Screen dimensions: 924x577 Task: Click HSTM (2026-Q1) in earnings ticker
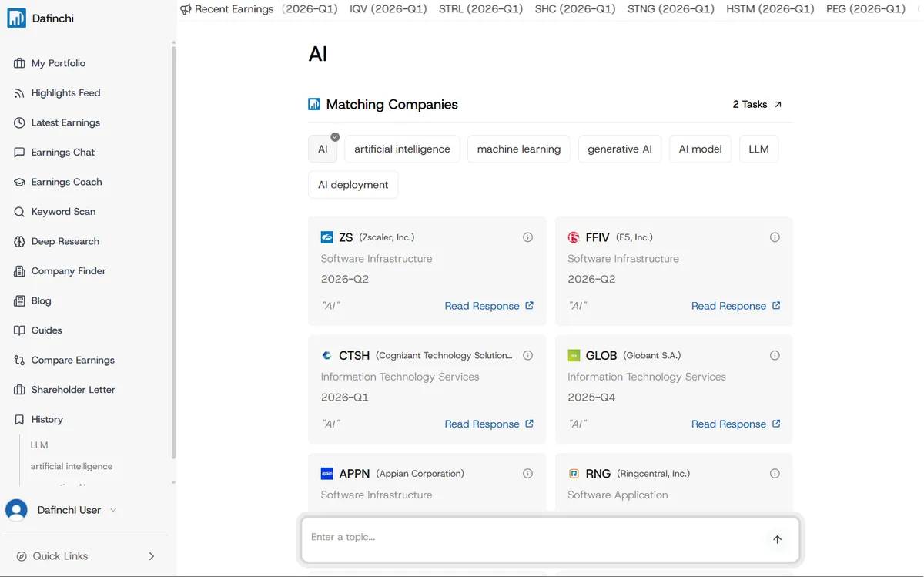coord(770,9)
